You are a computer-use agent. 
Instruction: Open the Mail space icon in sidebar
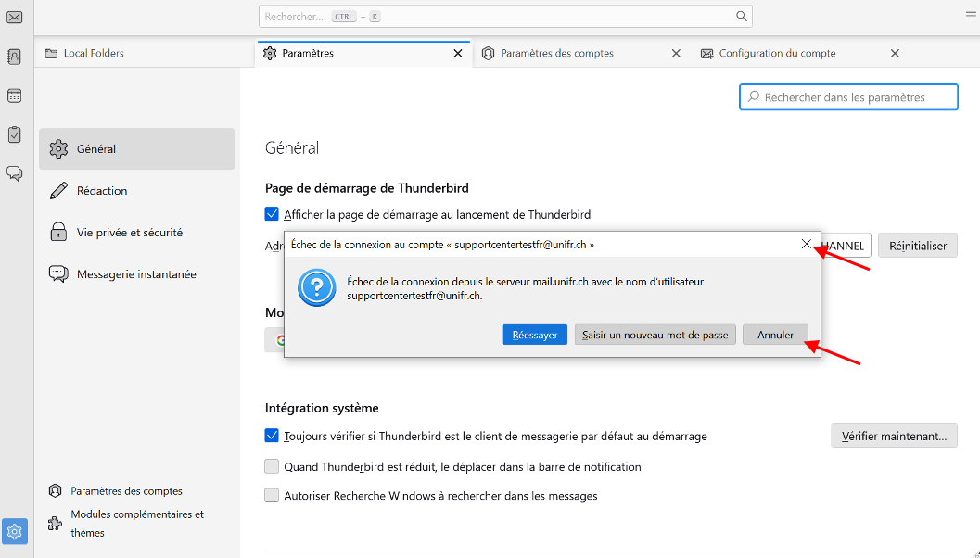(15, 17)
